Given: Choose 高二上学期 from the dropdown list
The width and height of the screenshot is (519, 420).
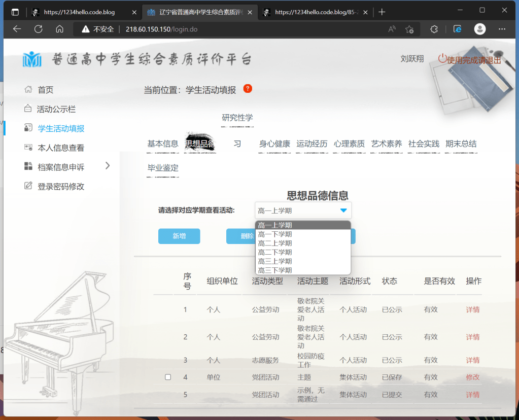Looking at the screenshot, I should pos(275,243).
